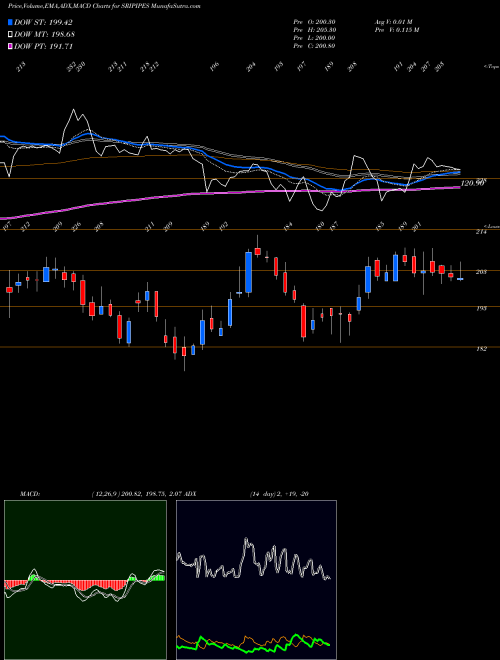Click the tallest blue candlestick near 204
This screenshot has height=660, width=500.
(249, 272)
